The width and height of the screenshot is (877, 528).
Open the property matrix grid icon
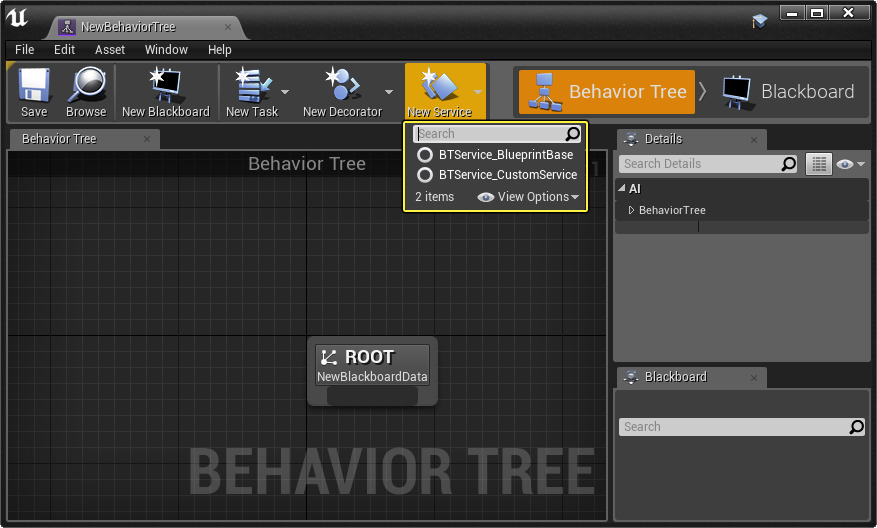(x=818, y=164)
